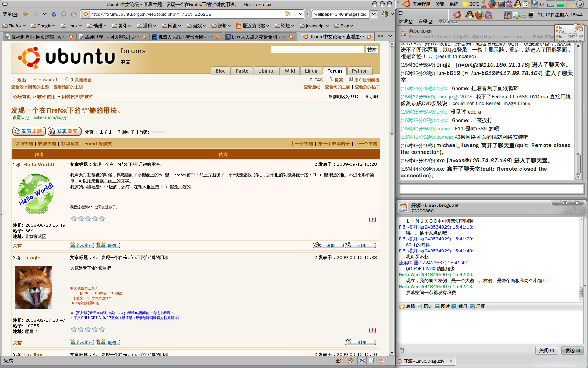
Task: Open 用户控制面板 user control panel link
Action: point(364,80)
